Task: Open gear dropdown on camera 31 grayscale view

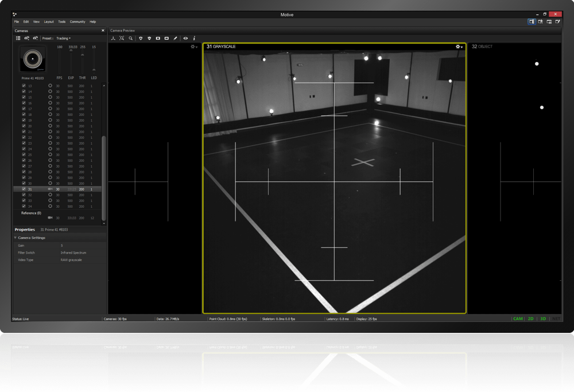Action: tap(459, 46)
